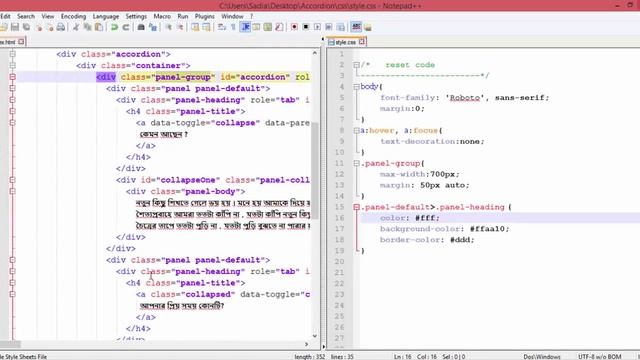Collapse the panel-group div fold marker

coord(13,77)
